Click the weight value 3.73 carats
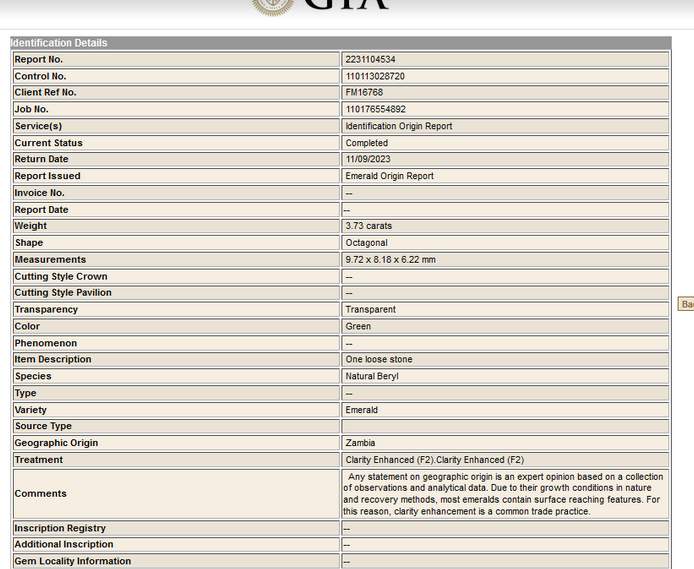Image resolution: width=694 pixels, height=569 pixels. click(x=368, y=226)
